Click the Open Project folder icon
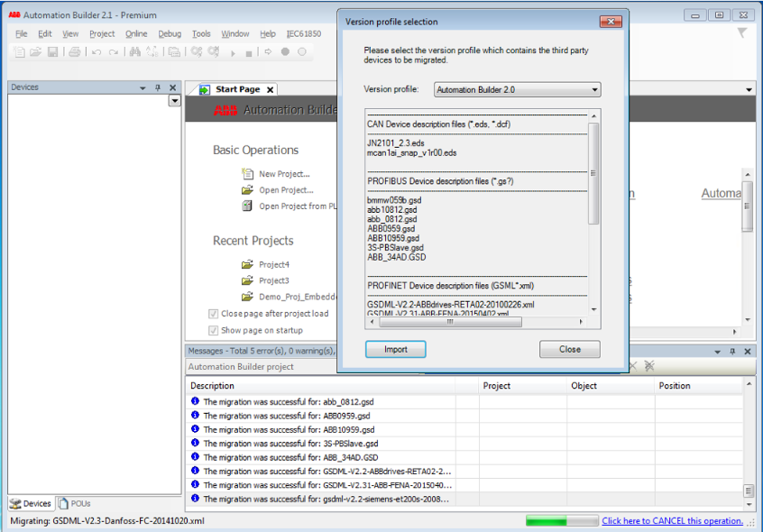Viewport: 763px width, 532px height. pyautogui.click(x=248, y=190)
